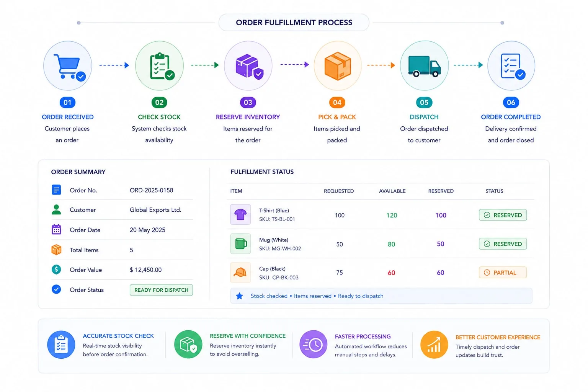
Task: Click the Total Items box icon
Action: [x=56, y=250]
